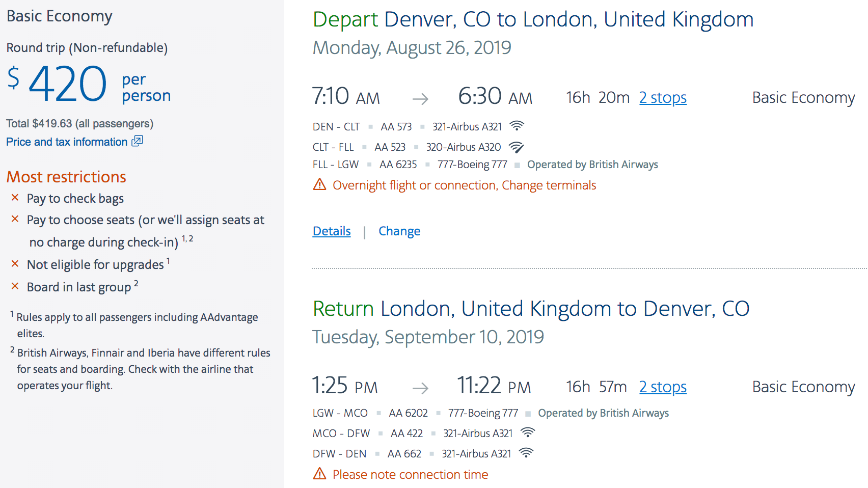Click external-link icon after Price and tax information
Image resolution: width=868 pixels, height=488 pixels.
pyautogui.click(x=138, y=141)
